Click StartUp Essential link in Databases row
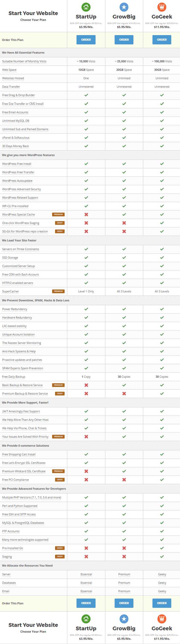This screenshot has height=644, width=180. (86, 583)
